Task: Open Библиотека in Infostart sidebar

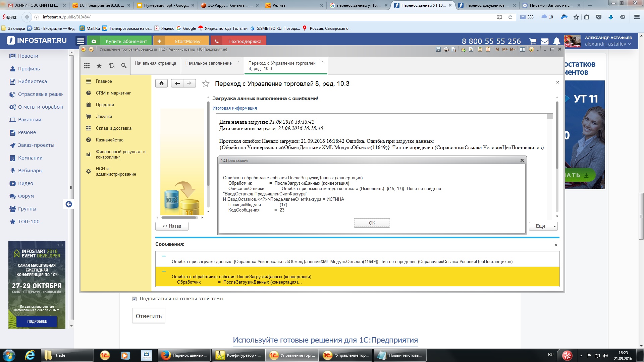Action: coord(33,81)
